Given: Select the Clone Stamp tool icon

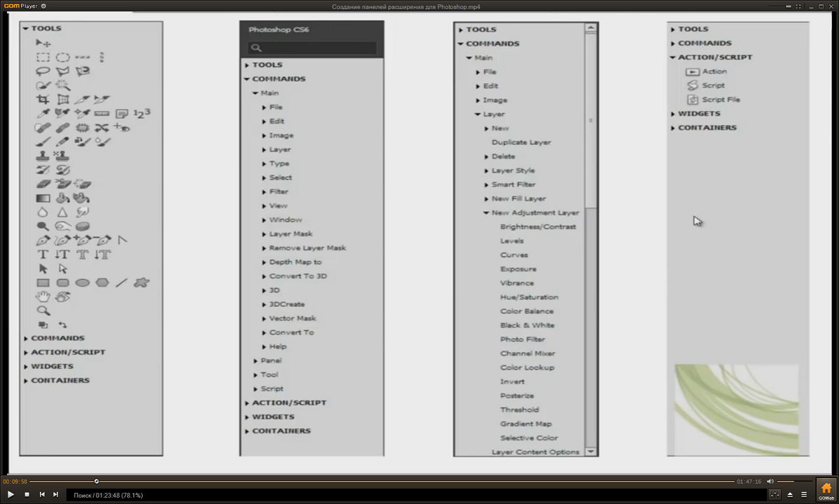Looking at the screenshot, I should click(x=43, y=156).
